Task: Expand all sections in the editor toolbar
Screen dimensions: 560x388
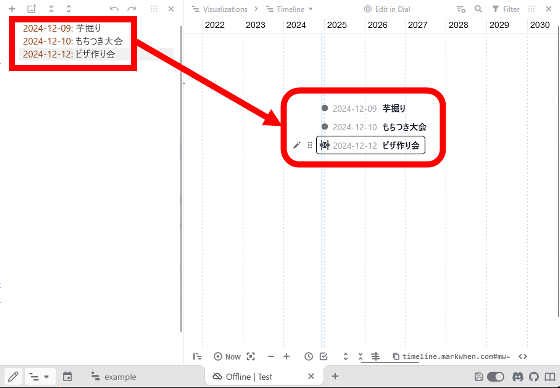Action: click(69, 9)
